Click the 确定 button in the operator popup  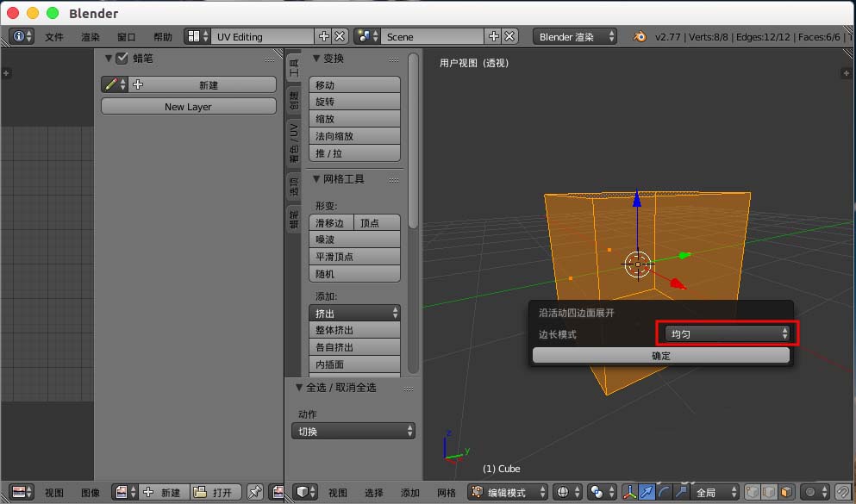(661, 355)
